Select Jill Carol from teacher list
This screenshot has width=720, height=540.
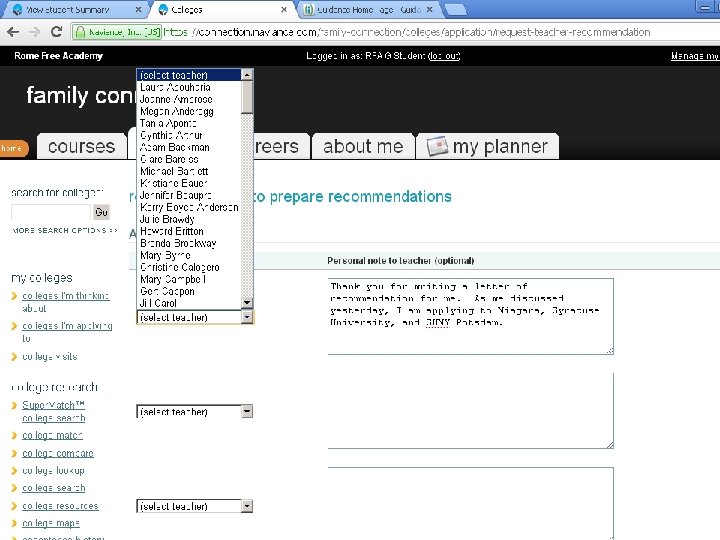click(x=189, y=303)
